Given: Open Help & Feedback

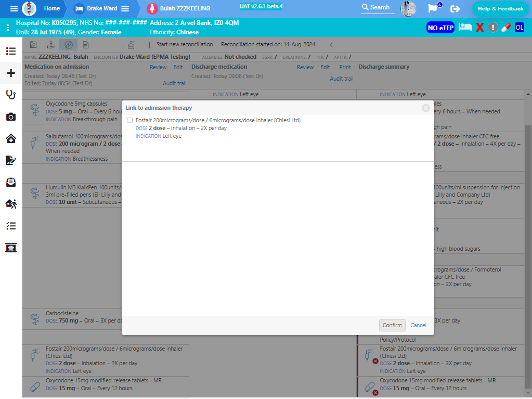Looking at the screenshot, I should 500,9.
